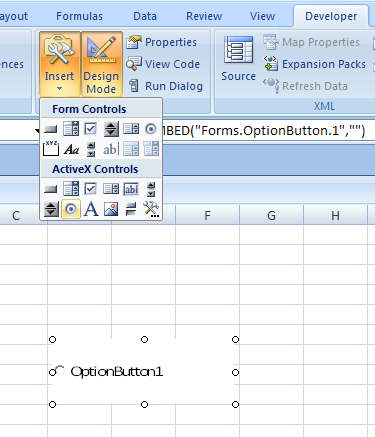The image size is (375, 437).
Task: Open More Controls in ActiveX section
Action: pyautogui.click(x=151, y=209)
